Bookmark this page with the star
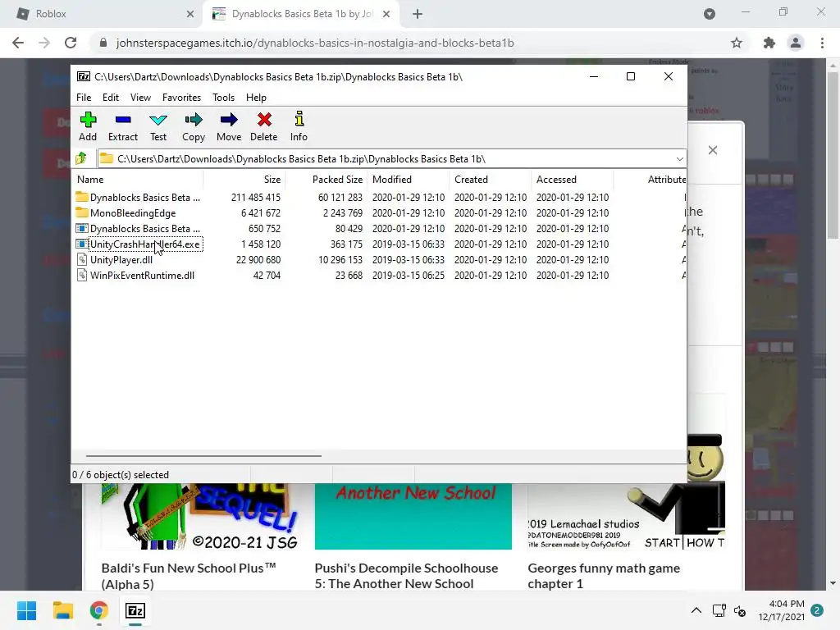Image resolution: width=840 pixels, height=630 pixels. point(737,43)
